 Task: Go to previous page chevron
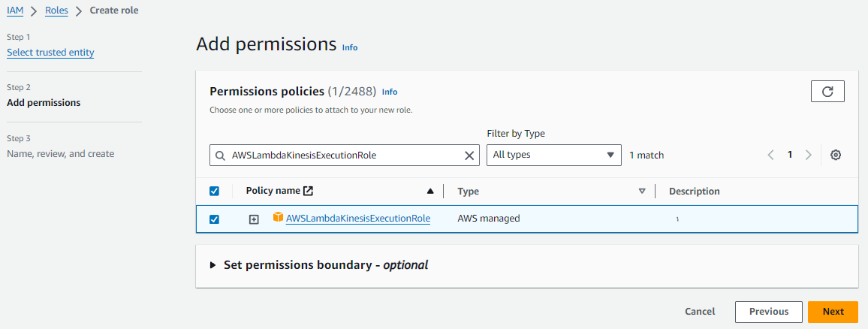pos(771,155)
